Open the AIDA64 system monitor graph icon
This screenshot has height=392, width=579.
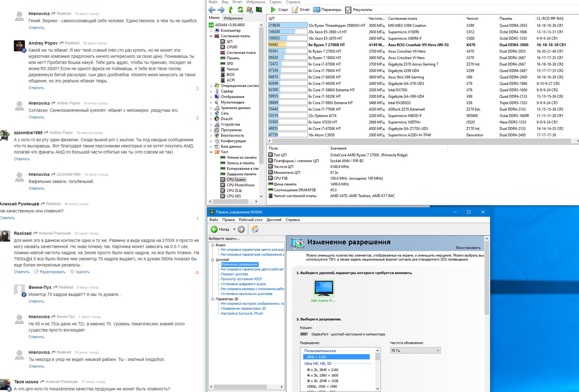click(259, 10)
